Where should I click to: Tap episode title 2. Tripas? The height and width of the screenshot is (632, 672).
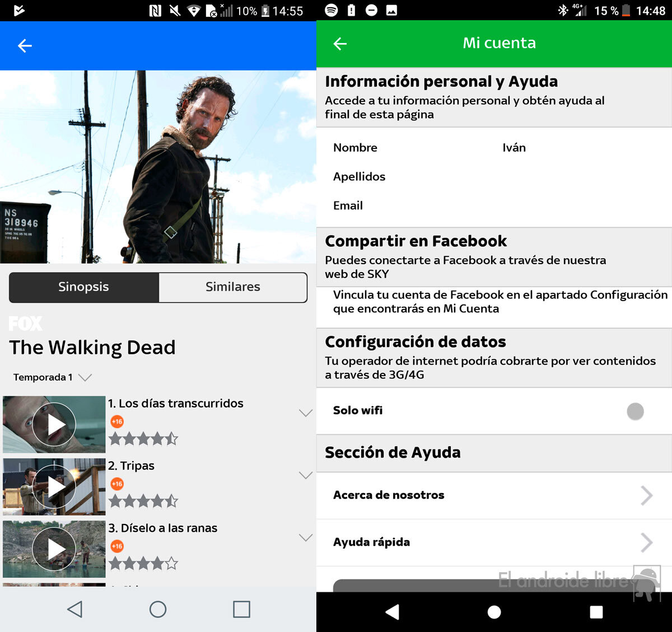131,466
